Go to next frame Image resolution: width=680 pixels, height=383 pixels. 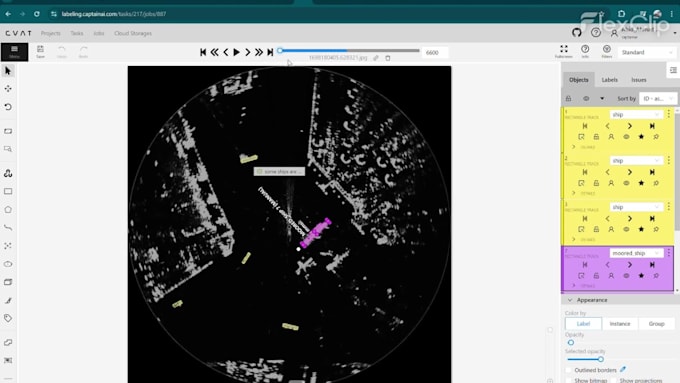[248, 52]
